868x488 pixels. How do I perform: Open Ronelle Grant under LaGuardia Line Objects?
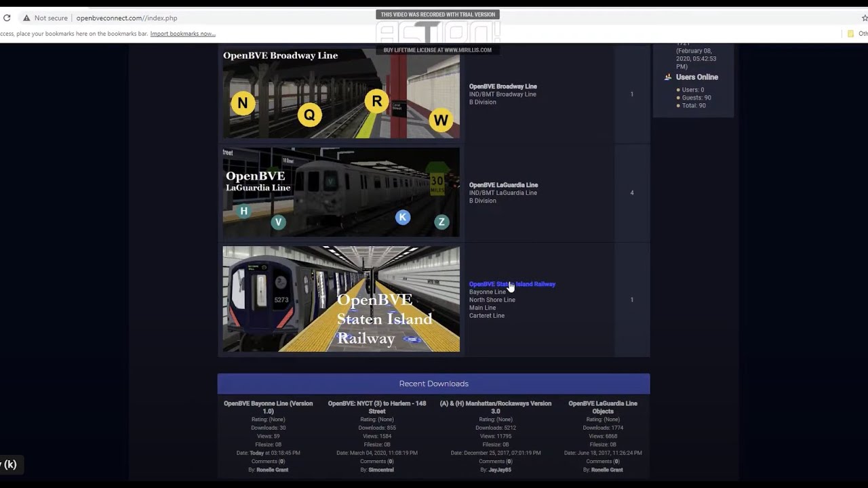pyautogui.click(x=607, y=470)
